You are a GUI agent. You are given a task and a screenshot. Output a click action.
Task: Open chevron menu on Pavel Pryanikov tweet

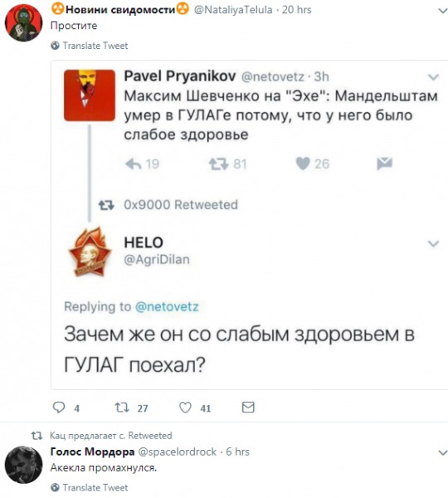(433, 77)
